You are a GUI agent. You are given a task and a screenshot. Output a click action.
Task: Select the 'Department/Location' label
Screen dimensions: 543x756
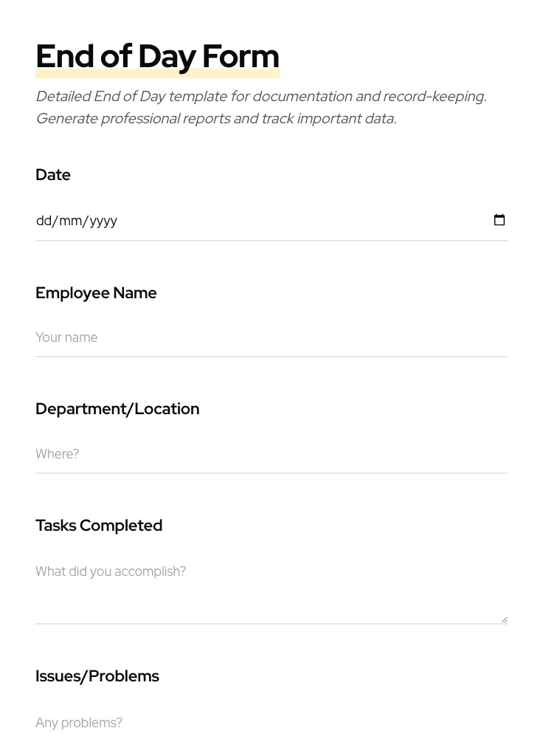[x=117, y=409]
